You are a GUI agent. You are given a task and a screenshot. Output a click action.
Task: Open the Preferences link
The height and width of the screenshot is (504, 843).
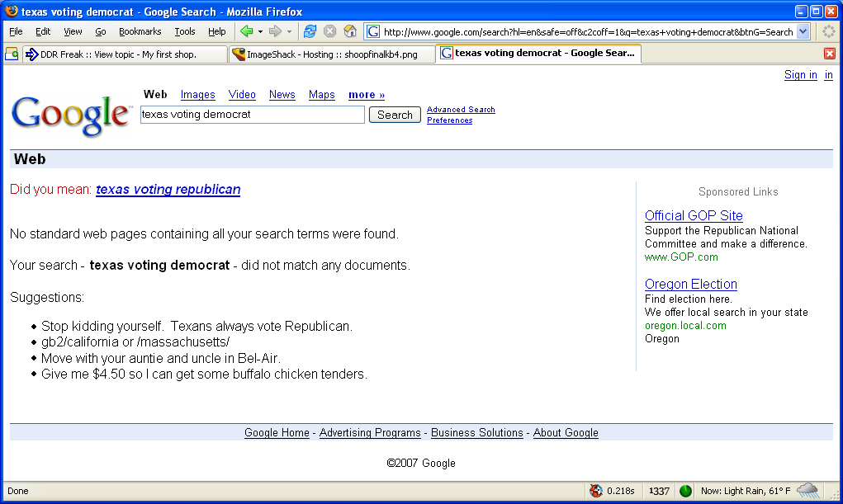[449, 120]
